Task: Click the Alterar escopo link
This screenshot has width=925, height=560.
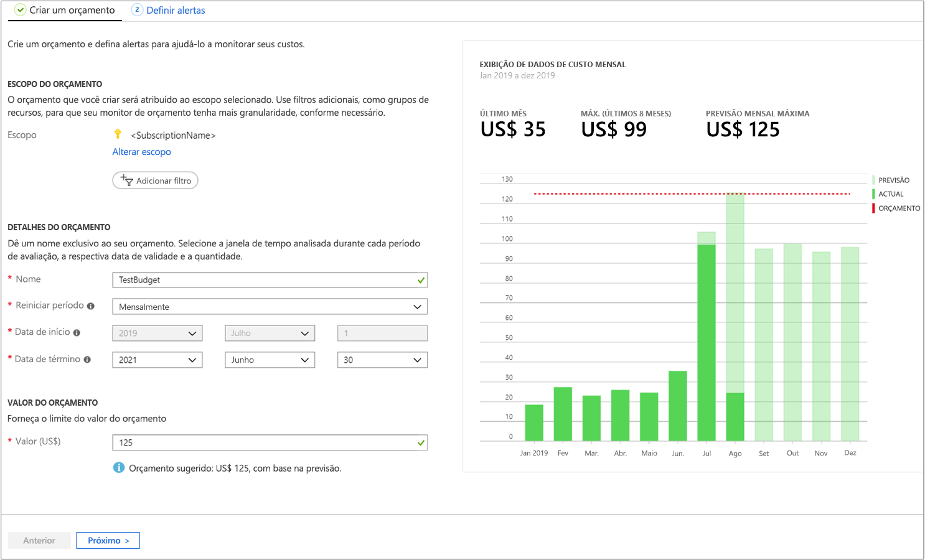Action: [141, 152]
